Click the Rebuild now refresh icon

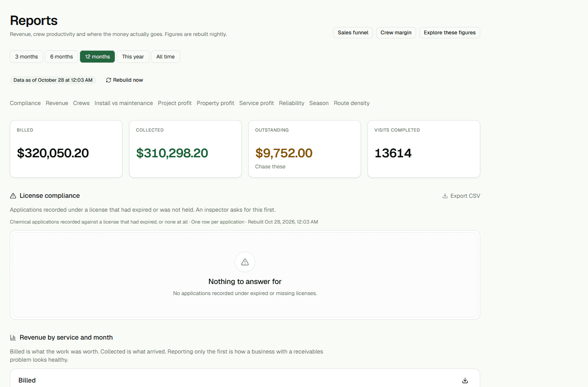[x=109, y=80]
